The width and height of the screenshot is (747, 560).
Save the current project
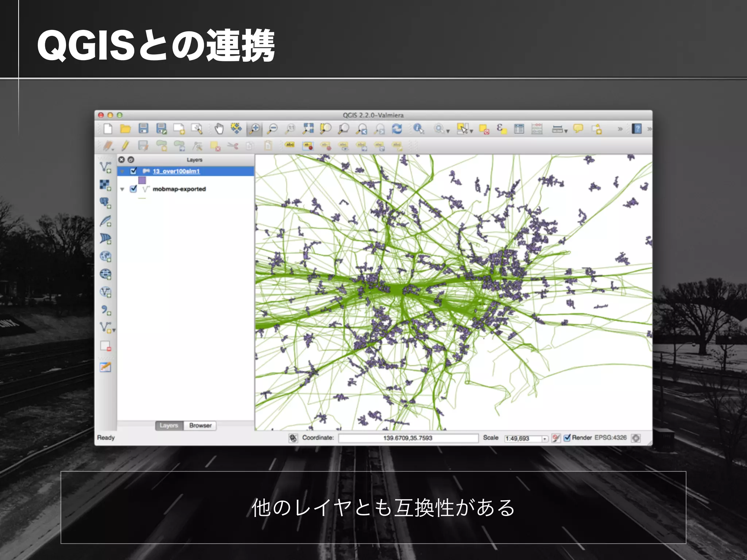143,129
